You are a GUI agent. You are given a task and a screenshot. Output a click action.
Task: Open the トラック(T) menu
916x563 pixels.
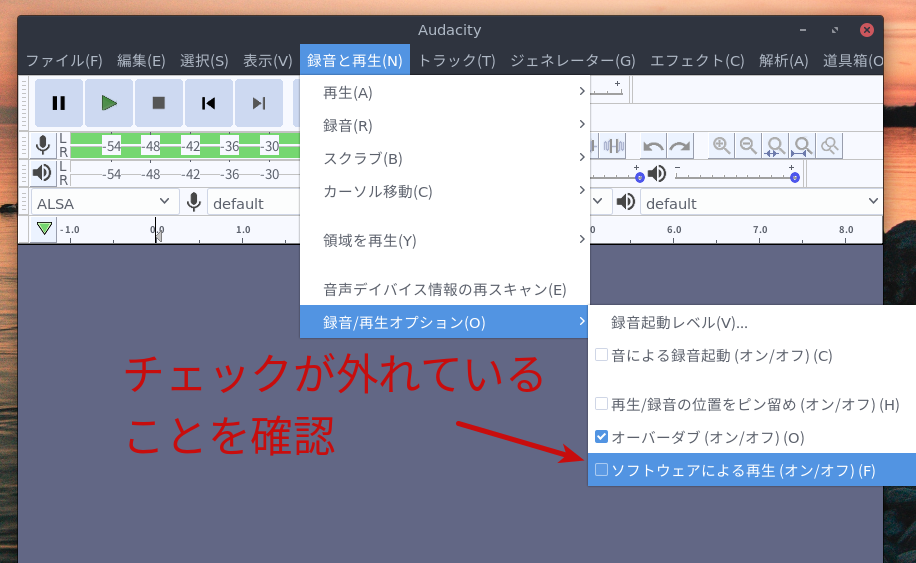point(457,60)
